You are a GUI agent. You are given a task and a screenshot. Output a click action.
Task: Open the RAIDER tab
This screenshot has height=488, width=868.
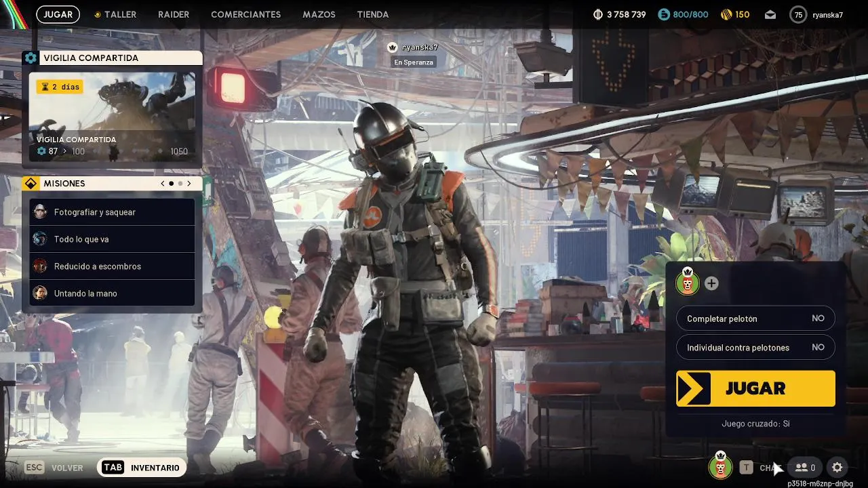coord(174,14)
